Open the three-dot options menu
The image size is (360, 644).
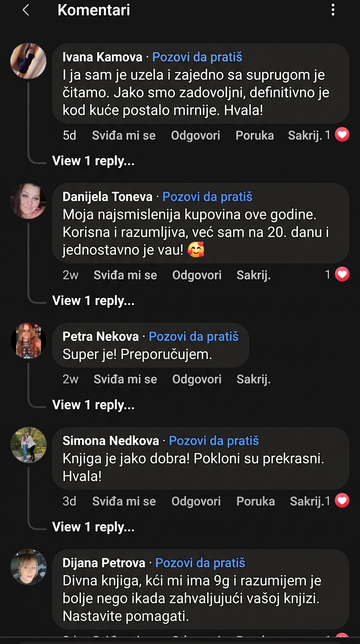(x=333, y=10)
